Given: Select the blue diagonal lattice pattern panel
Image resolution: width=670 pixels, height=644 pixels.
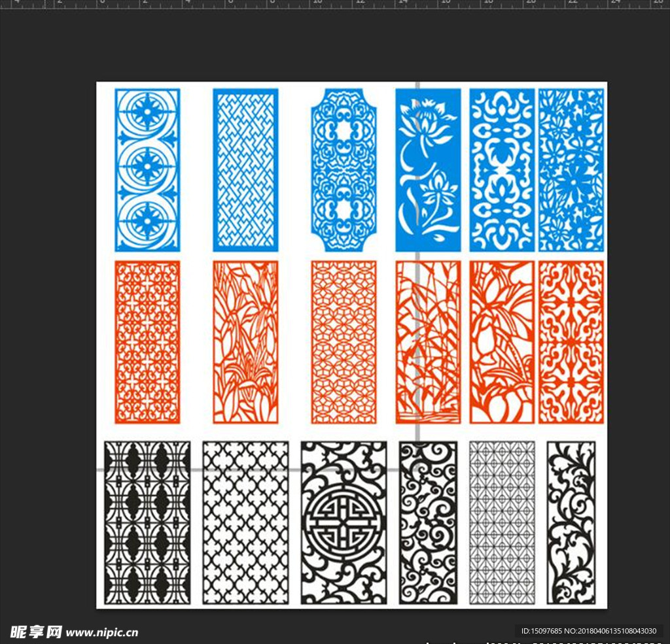Looking at the screenshot, I should pyautogui.click(x=246, y=170).
